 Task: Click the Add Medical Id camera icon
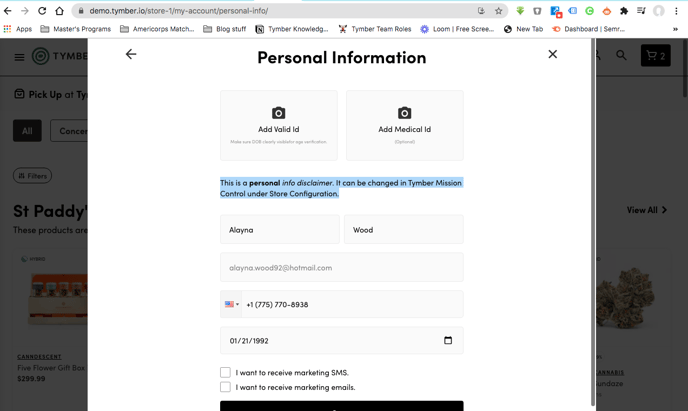[404, 113]
